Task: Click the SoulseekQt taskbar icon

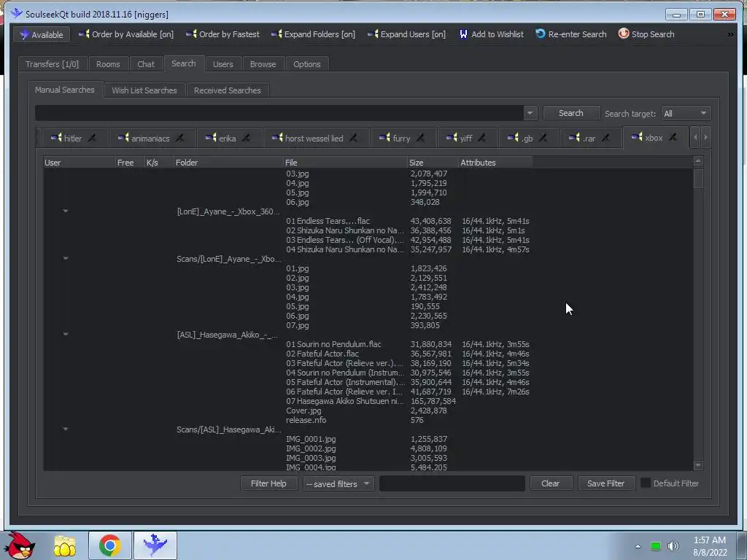Action: pos(155,545)
